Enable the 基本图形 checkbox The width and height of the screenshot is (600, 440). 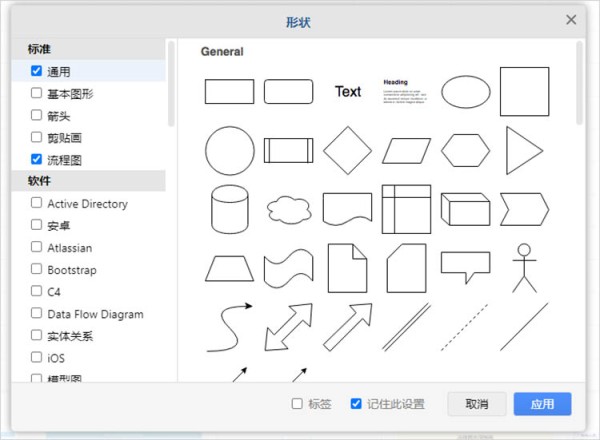point(36,93)
